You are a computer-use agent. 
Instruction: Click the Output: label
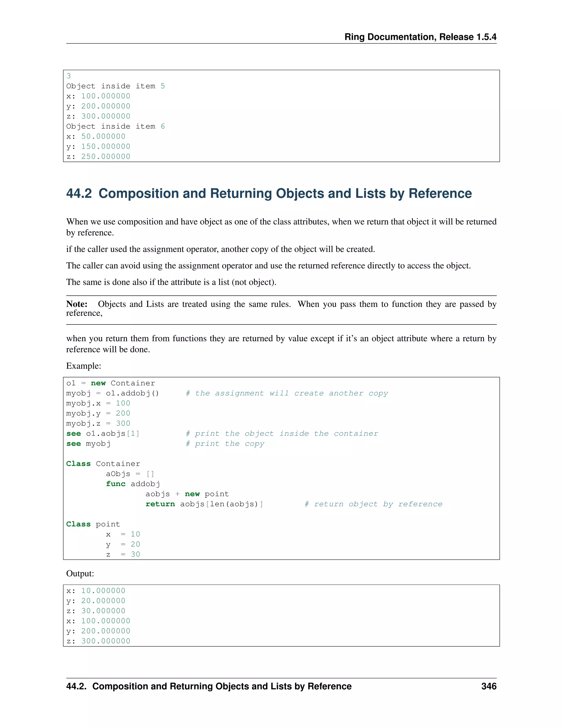[80, 573]
